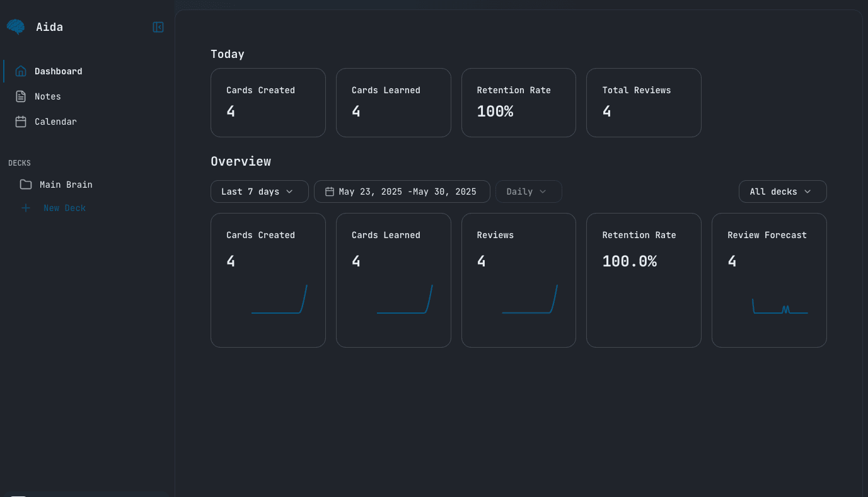This screenshot has height=497, width=868.
Task: Collapse the sidebar using the collapse icon
Action: 158,26
